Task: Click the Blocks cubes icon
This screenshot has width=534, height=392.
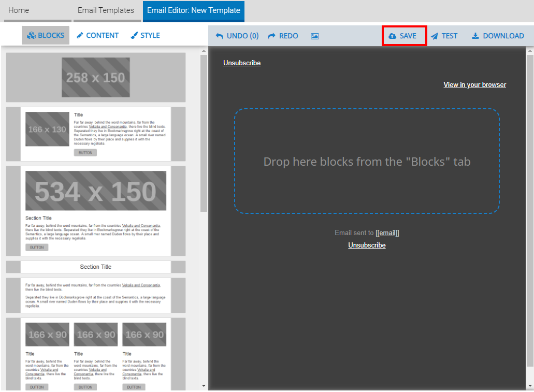Action: (31, 35)
